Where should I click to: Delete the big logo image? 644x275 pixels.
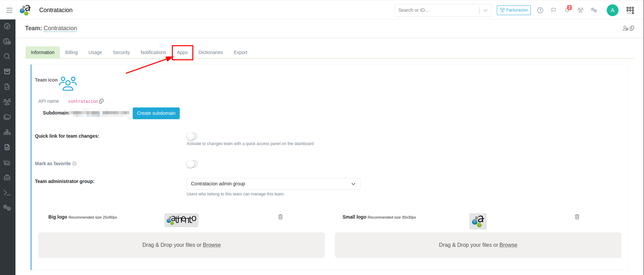281,217
